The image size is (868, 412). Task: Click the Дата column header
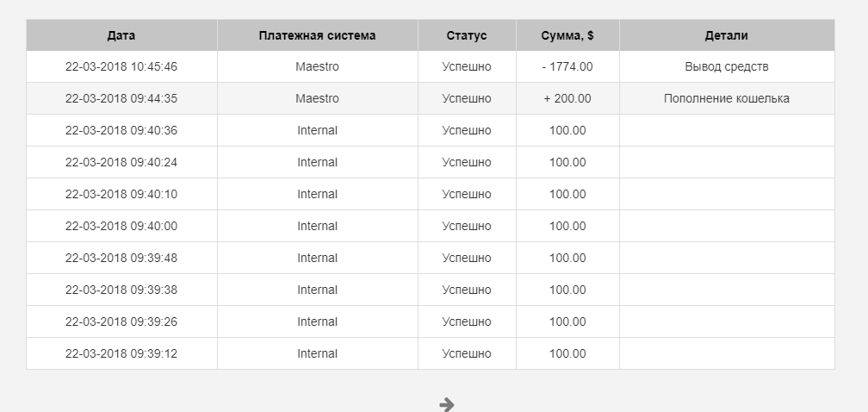point(121,35)
